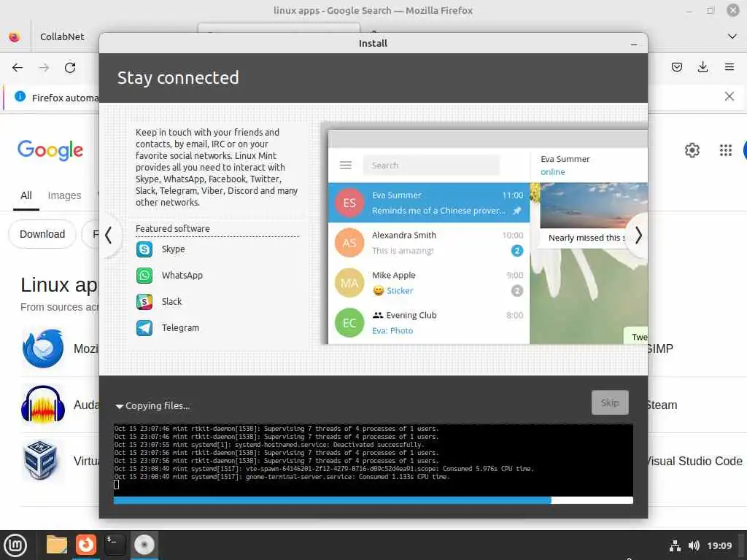Open the Pocket save icon in Firefox
Image resolution: width=747 pixels, height=560 pixels.
pos(676,67)
